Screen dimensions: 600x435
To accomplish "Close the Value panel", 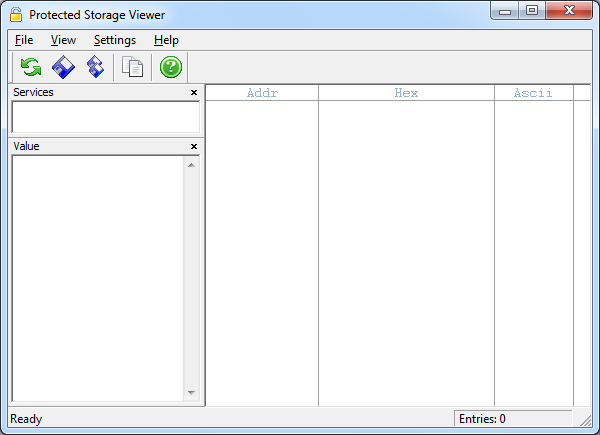I will 194,147.
